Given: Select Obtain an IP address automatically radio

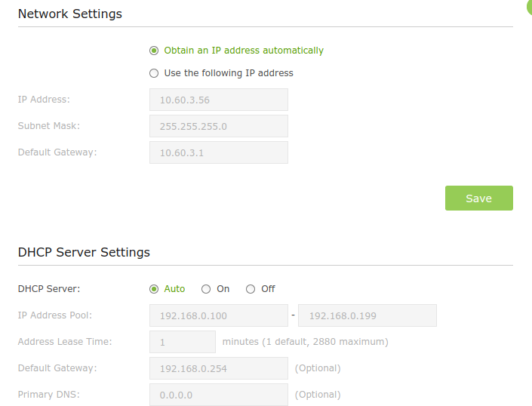Looking at the screenshot, I should point(154,51).
